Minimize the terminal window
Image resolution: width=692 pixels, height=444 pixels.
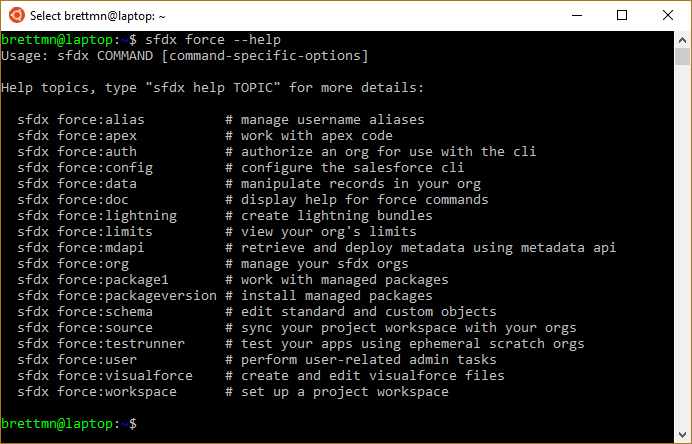(576, 15)
